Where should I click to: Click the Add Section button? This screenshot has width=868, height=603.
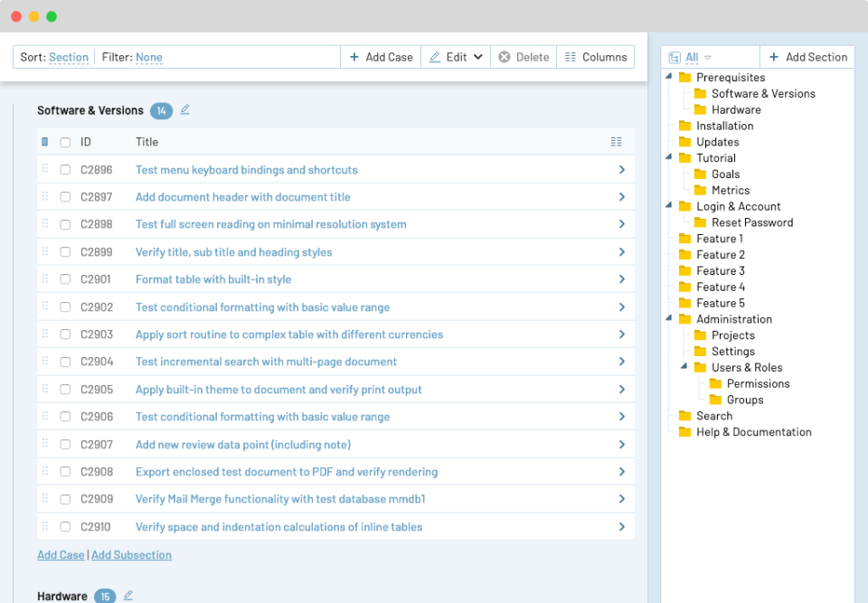(807, 56)
